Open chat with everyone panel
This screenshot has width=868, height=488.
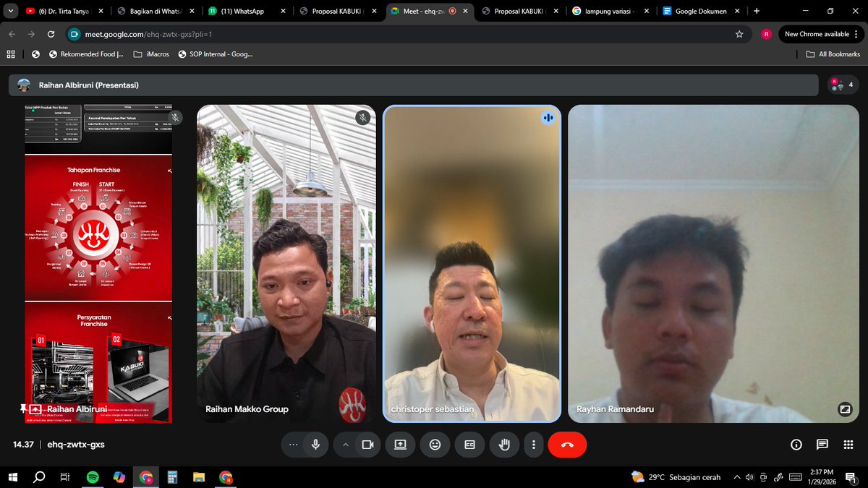pyautogui.click(x=822, y=445)
